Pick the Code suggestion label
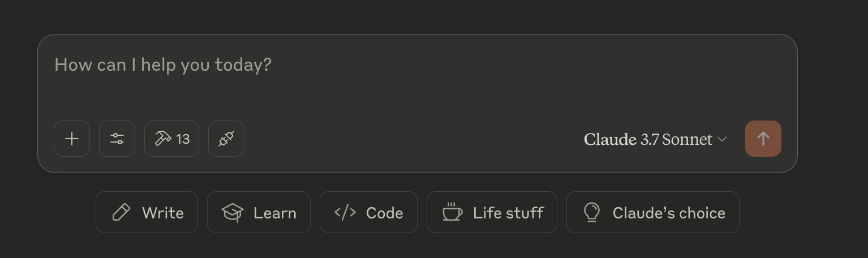 (385, 213)
